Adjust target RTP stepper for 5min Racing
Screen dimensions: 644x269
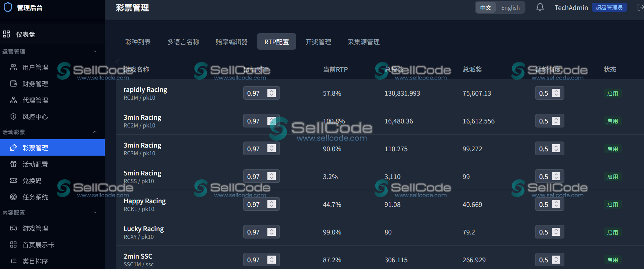click(x=272, y=176)
